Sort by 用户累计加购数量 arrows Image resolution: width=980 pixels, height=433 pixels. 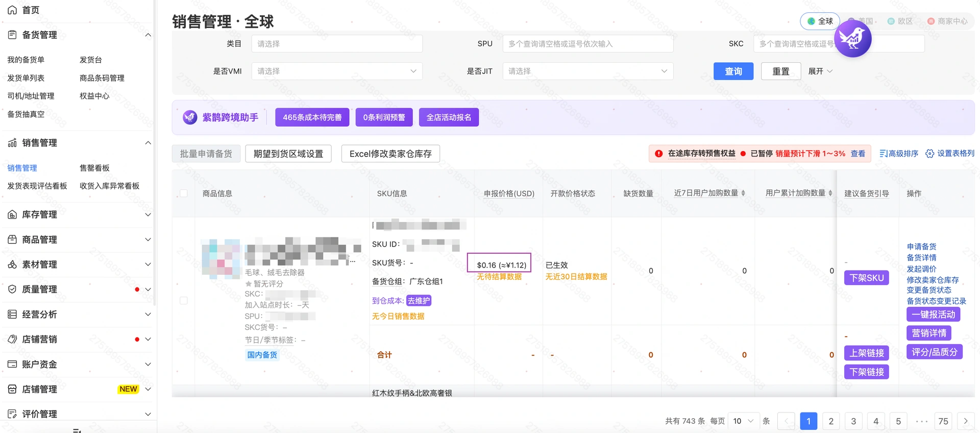[830, 193]
